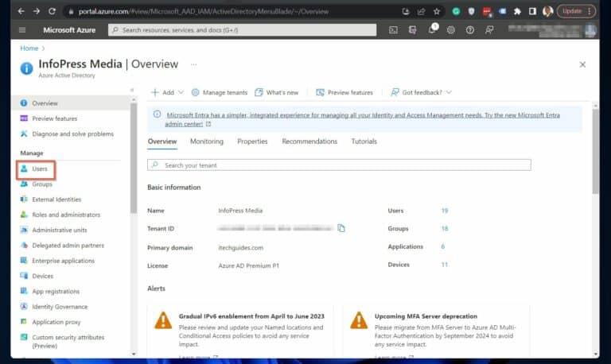Open Cloud Shell from the top bar
The width and height of the screenshot is (611, 364).
click(393, 30)
